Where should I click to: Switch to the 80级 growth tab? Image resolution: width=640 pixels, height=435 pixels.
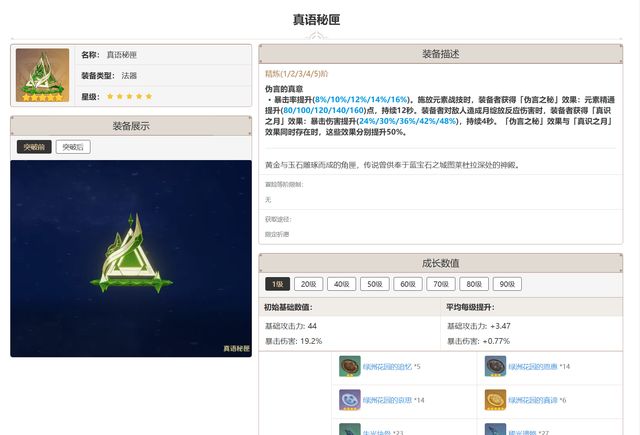coord(474,284)
